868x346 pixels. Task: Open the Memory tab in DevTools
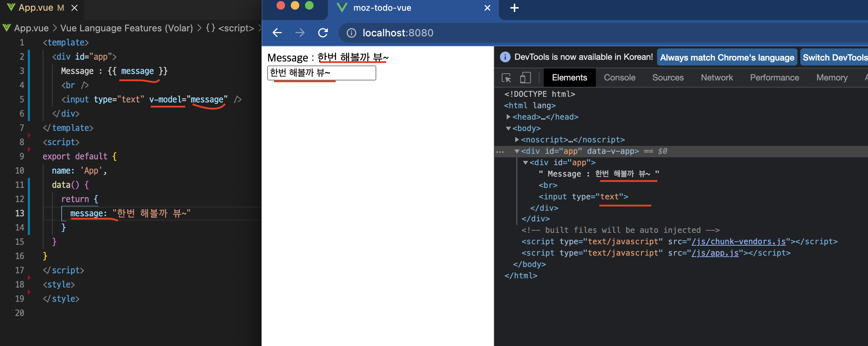(832, 78)
